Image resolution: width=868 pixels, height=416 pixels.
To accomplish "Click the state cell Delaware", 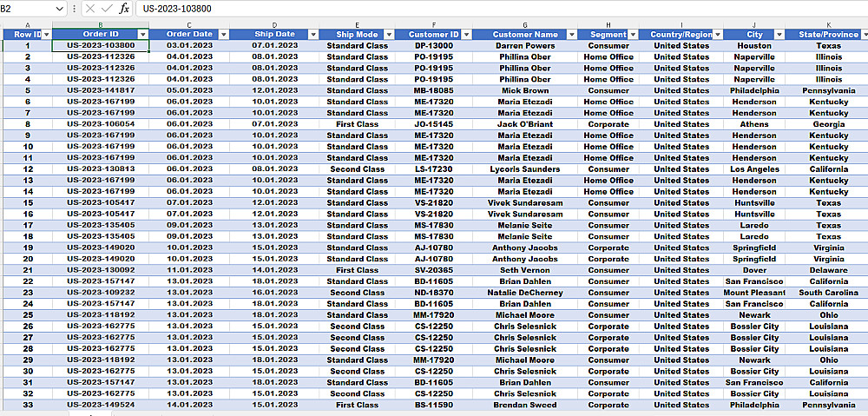I will click(x=826, y=270).
